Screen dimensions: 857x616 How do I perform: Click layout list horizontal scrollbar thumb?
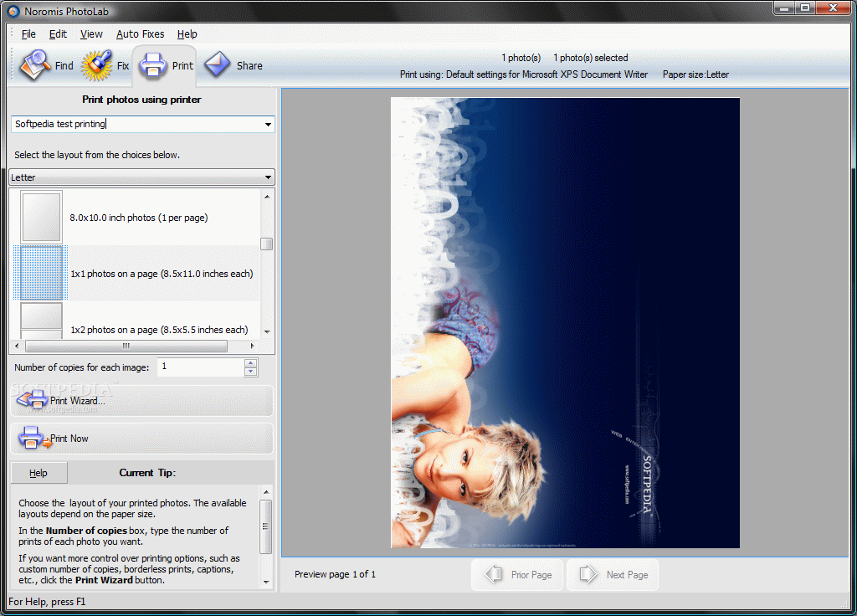(x=126, y=346)
